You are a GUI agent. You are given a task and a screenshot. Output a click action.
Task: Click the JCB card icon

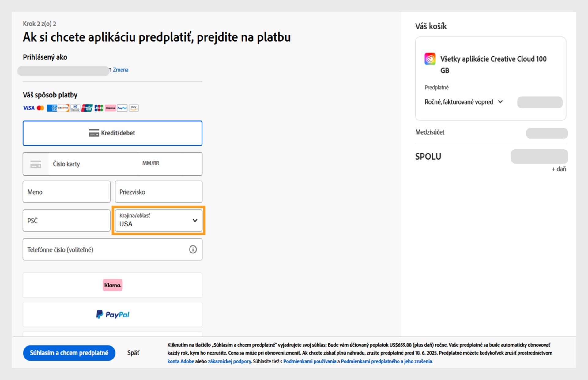99,108
